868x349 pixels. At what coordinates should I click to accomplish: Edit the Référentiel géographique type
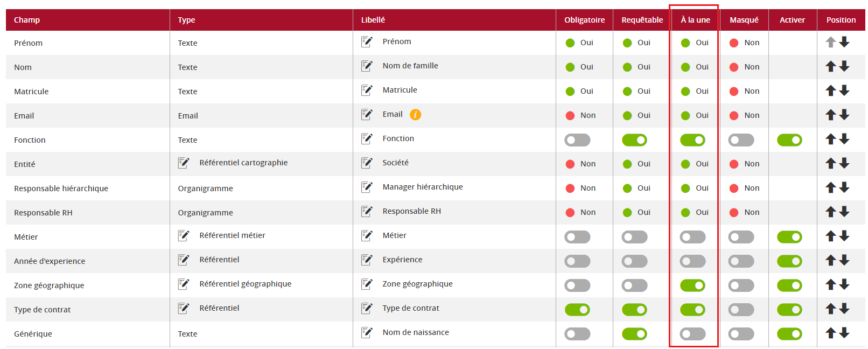pyautogui.click(x=184, y=284)
